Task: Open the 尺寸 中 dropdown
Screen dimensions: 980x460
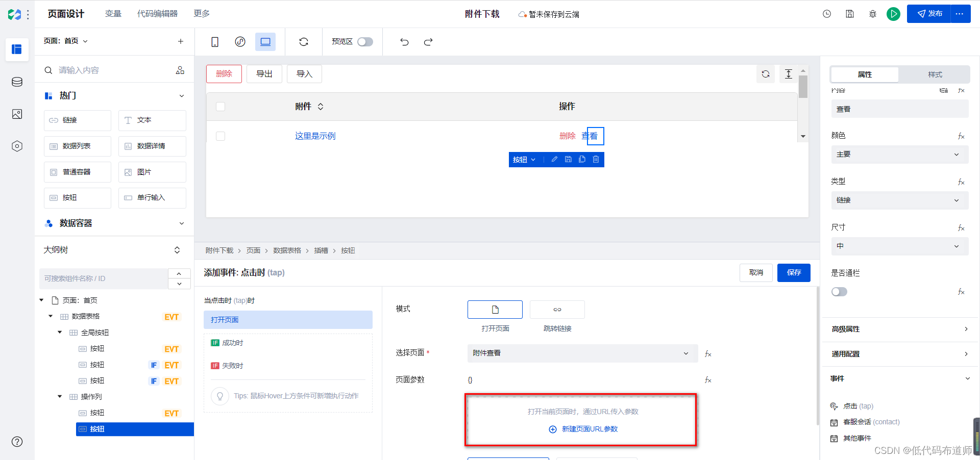Action: 900,246
